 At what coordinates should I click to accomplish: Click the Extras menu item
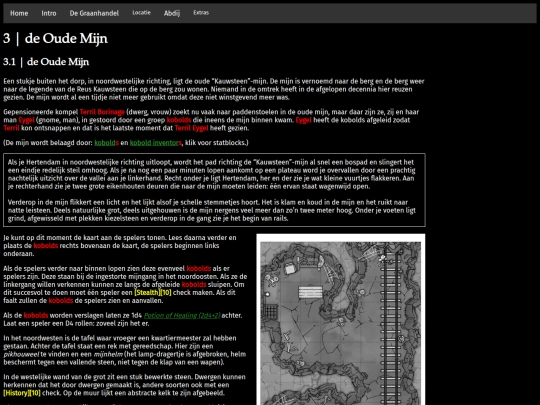coord(201,13)
